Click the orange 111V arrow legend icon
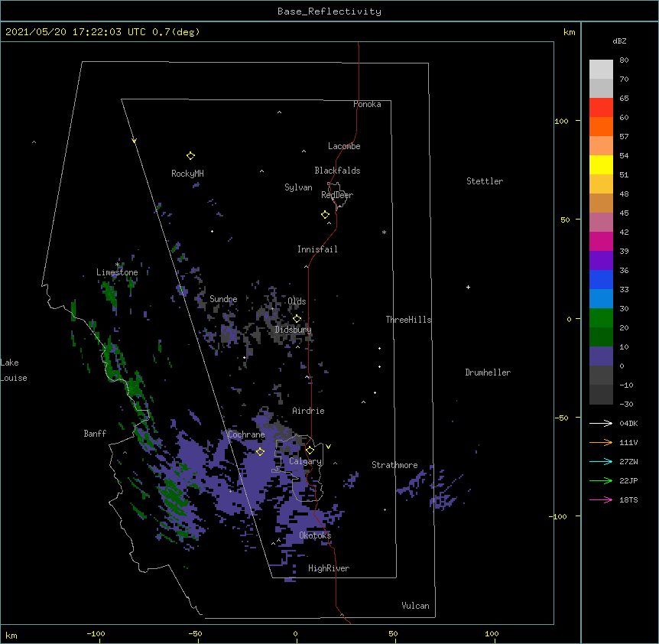 [x=601, y=442]
